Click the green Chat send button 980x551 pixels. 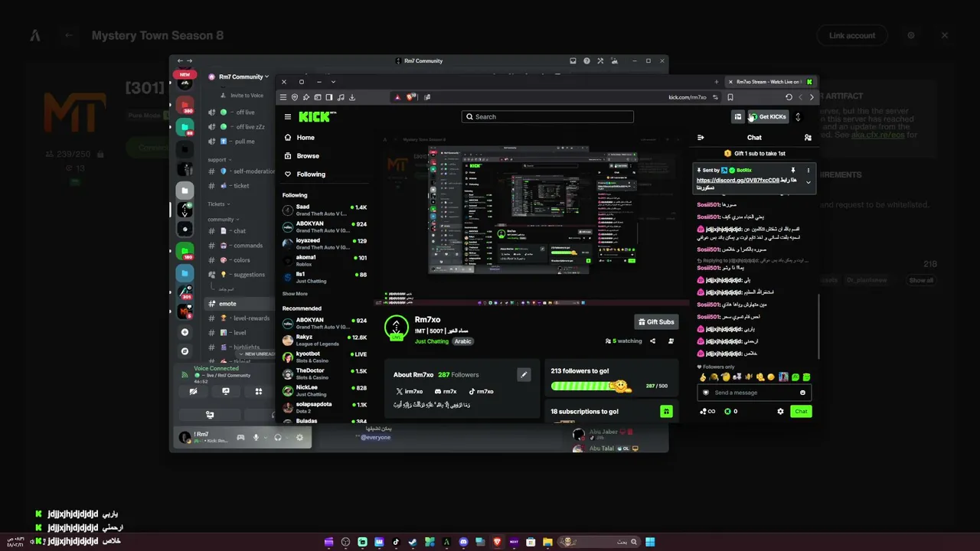click(x=801, y=412)
